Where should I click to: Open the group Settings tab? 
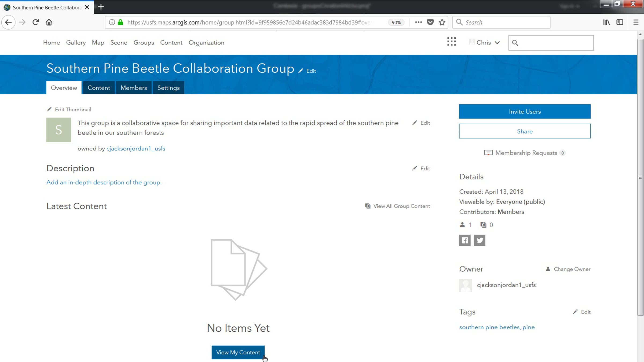169,88
